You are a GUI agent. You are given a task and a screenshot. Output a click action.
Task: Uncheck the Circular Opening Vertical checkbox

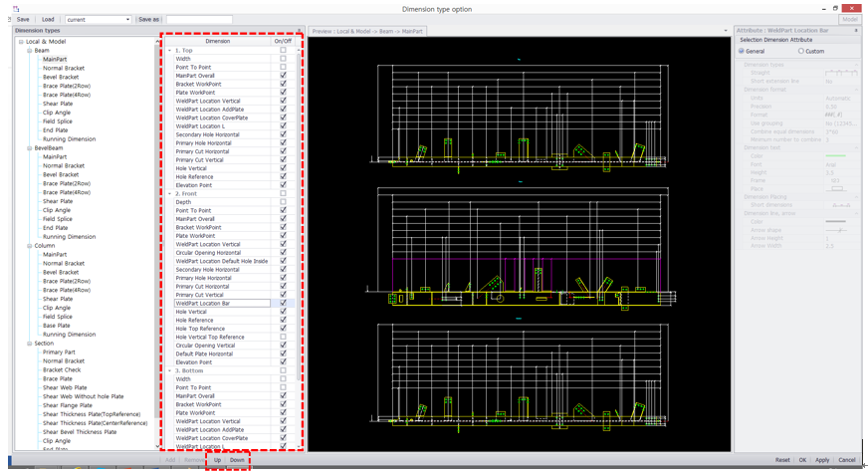pyautogui.click(x=283, y=346)
